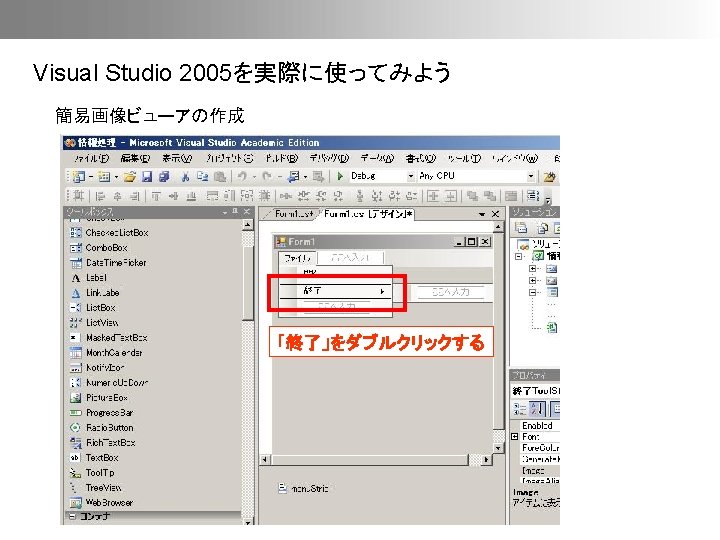Open the ファイル(F) menu in Visual Studio

(x=91, y=158)
